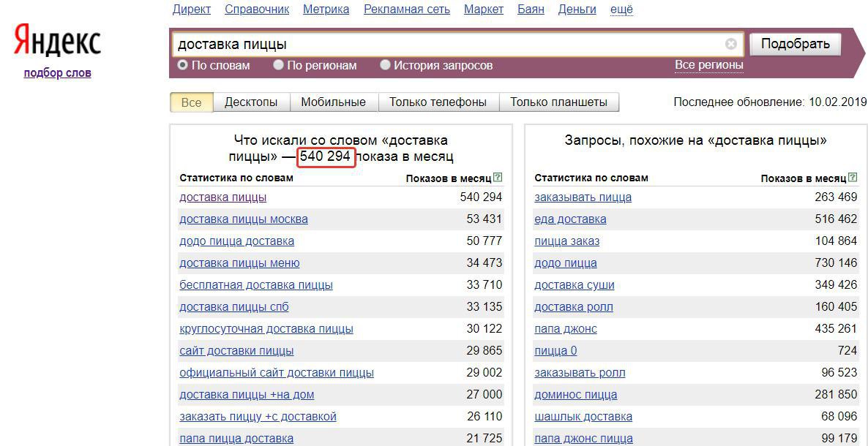This screenshot has width=868, height=446.
Task: Open the доставка суши link
Action: [574, 285]
